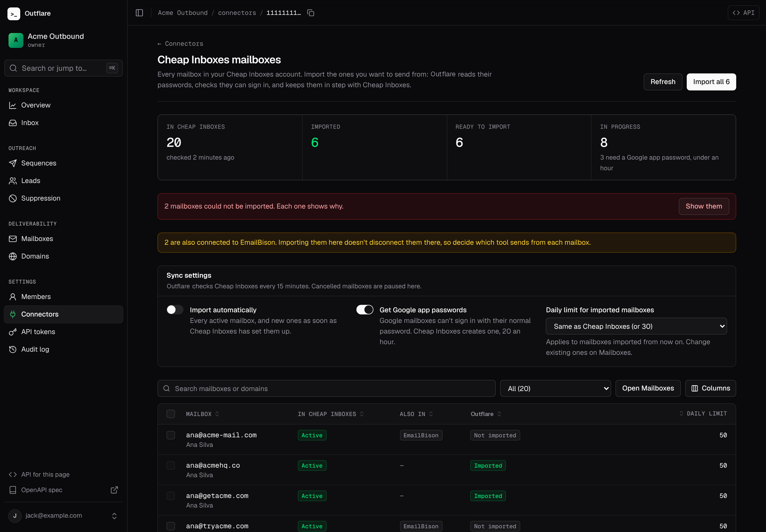Toggle the sidebar panel icon

(x=139, y=13)
